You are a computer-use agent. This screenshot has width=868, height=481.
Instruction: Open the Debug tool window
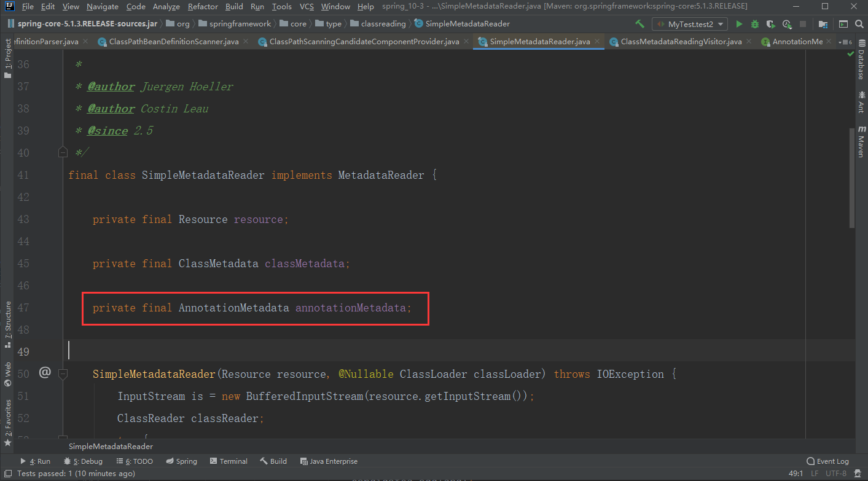83,461
